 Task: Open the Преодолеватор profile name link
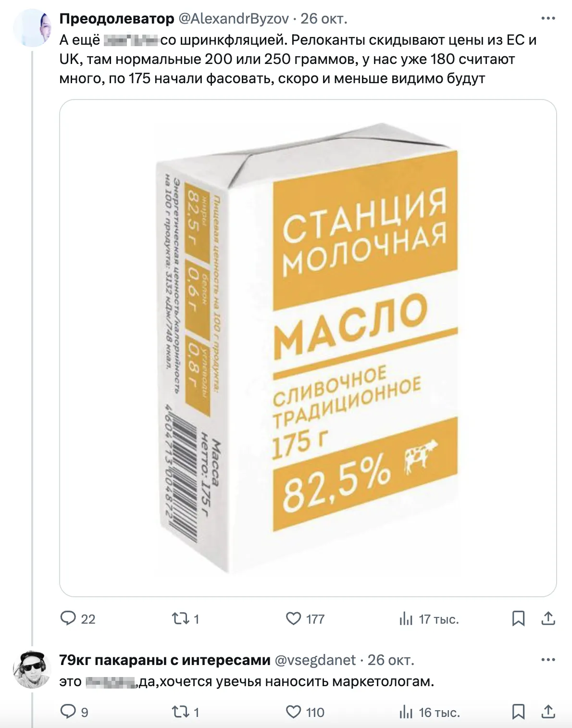(x=117, y=19)
